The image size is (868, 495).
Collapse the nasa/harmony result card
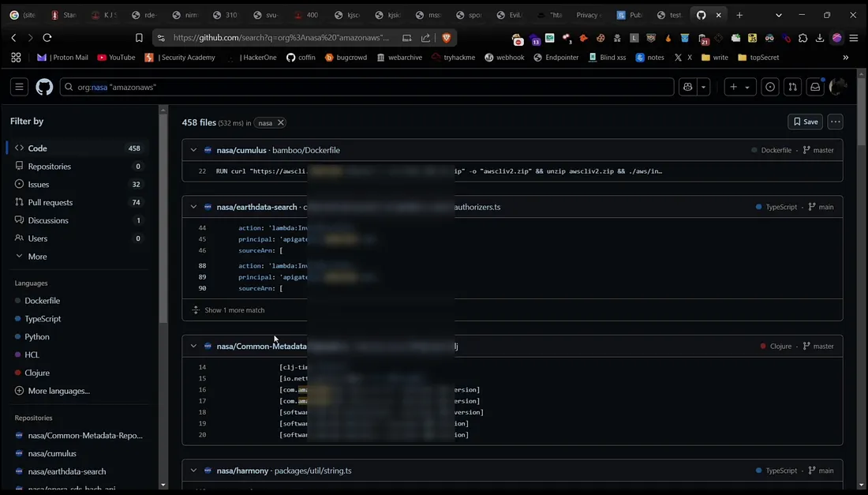193,471
